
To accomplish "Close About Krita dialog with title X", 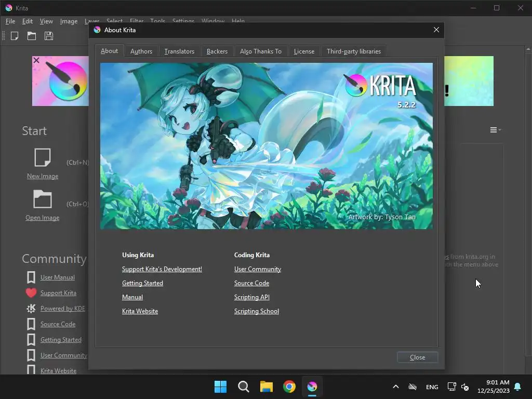I will 436,30.
